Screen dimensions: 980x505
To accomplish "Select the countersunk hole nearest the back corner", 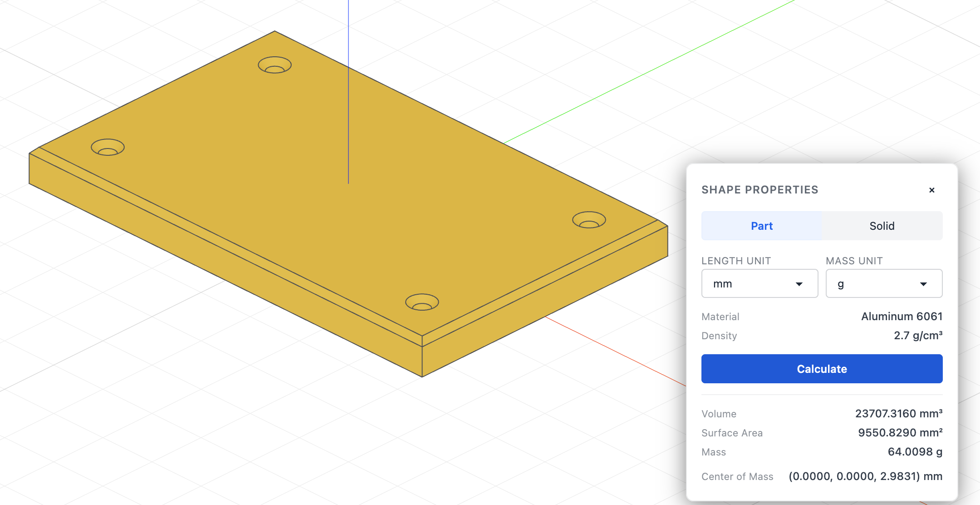I will (274, 65).
